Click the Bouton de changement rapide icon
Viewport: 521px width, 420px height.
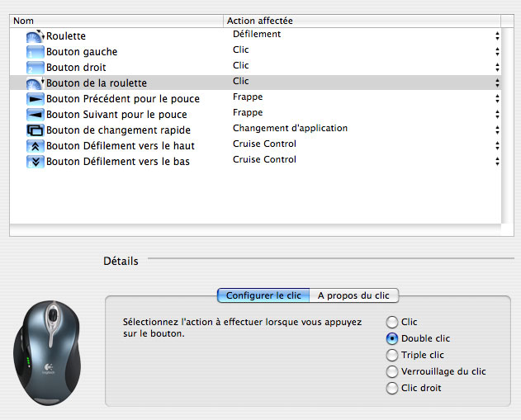click(35, 130)
